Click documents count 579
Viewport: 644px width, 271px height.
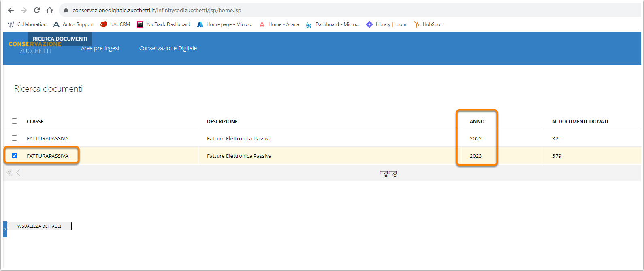557,156
